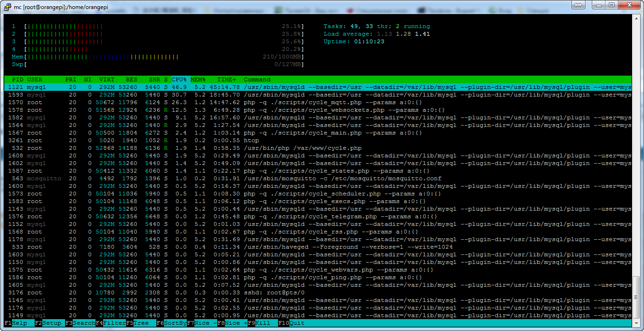Select the htop process row PID 3261
The image size is (644, 331).
point(318,140)
